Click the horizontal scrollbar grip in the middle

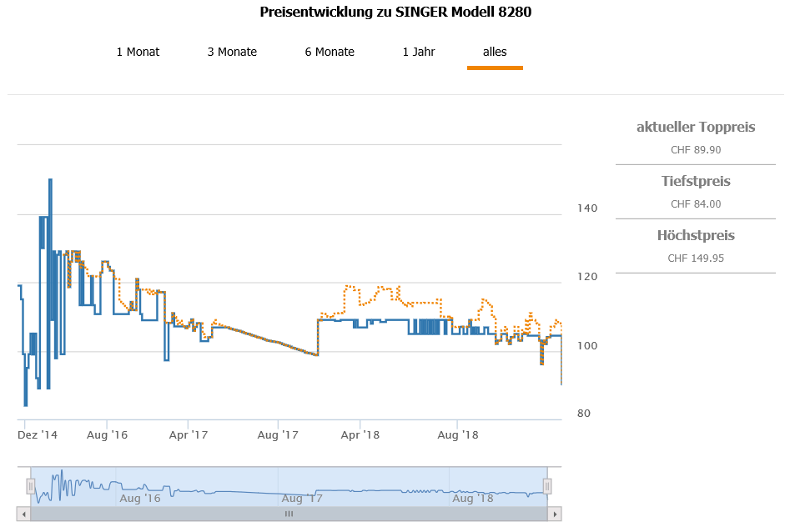tap(289, 514)
